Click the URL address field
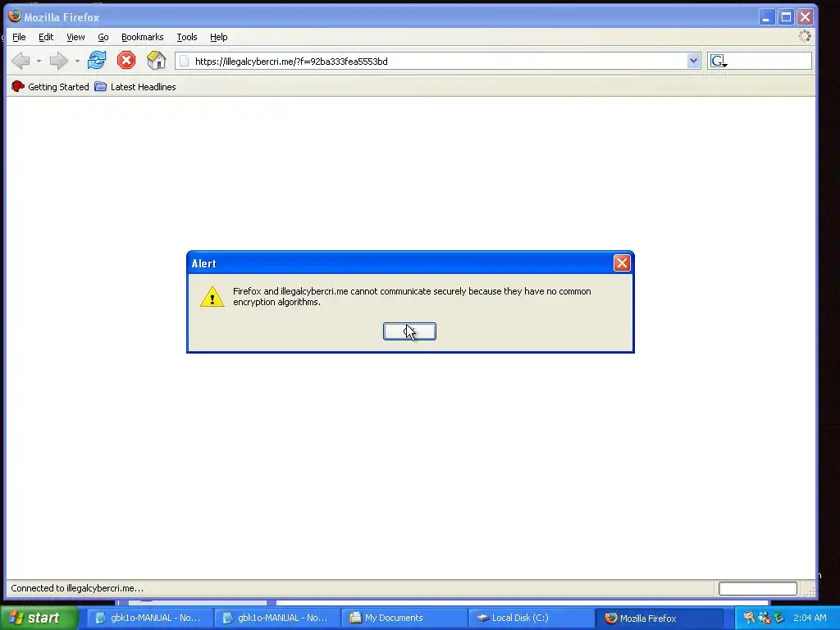 coord(438,61)
